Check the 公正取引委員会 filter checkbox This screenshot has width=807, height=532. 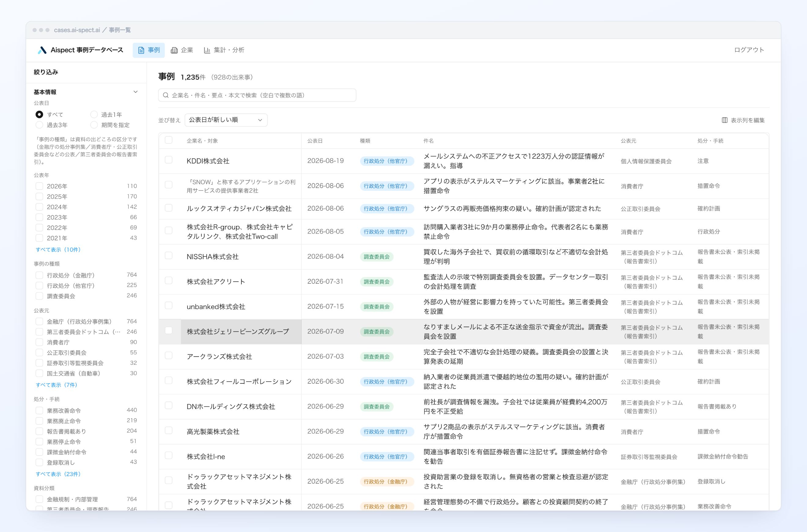39,353
